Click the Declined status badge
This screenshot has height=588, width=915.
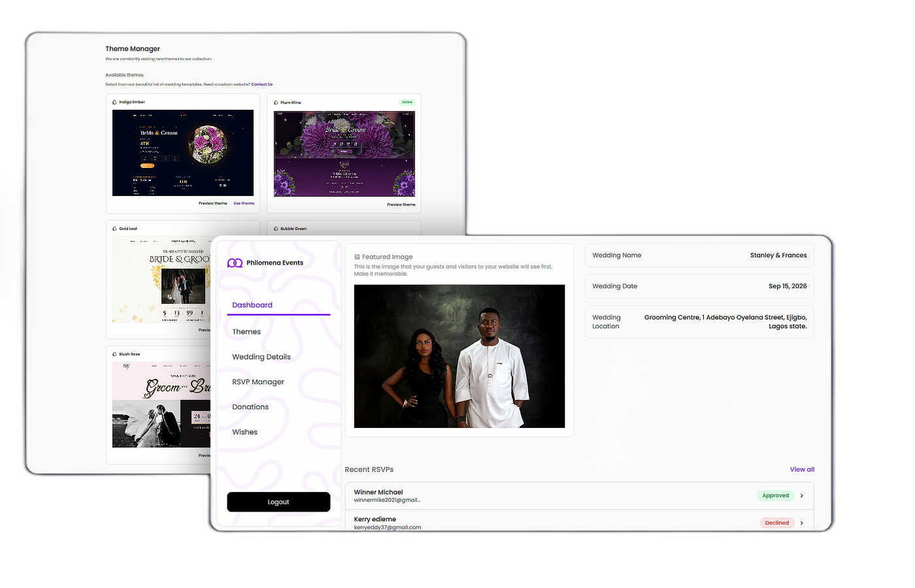[x=777, y=523]
